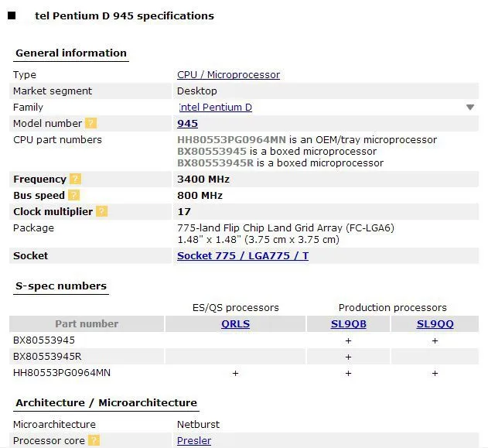This screenshot has width=488, height=448.
Task: Click the clock multiplier value 17
Action: 184,212
